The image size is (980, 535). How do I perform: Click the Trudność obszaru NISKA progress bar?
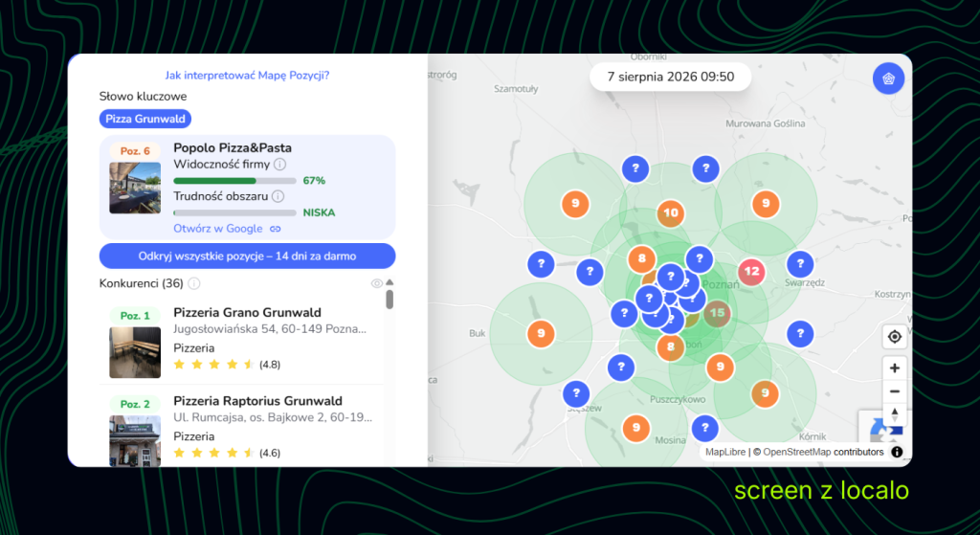click(234, 212)
